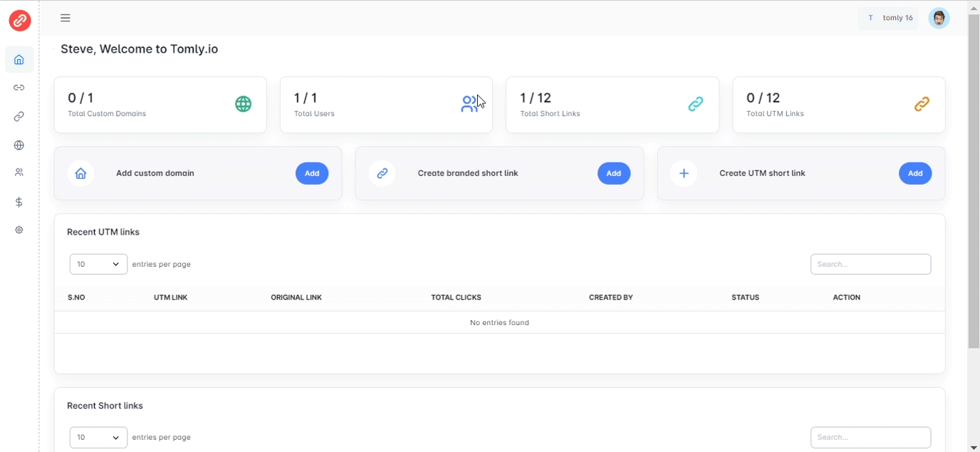This screenshot has width=980, height=452.
Task: Sort by TOTAL CLICKS column header
Action: click(x=457, y=297)
